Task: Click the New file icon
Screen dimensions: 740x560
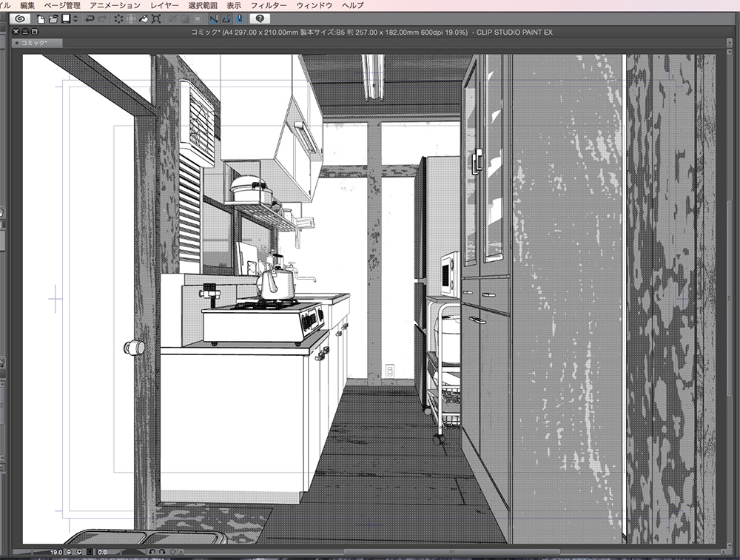Action: point(41,19)
